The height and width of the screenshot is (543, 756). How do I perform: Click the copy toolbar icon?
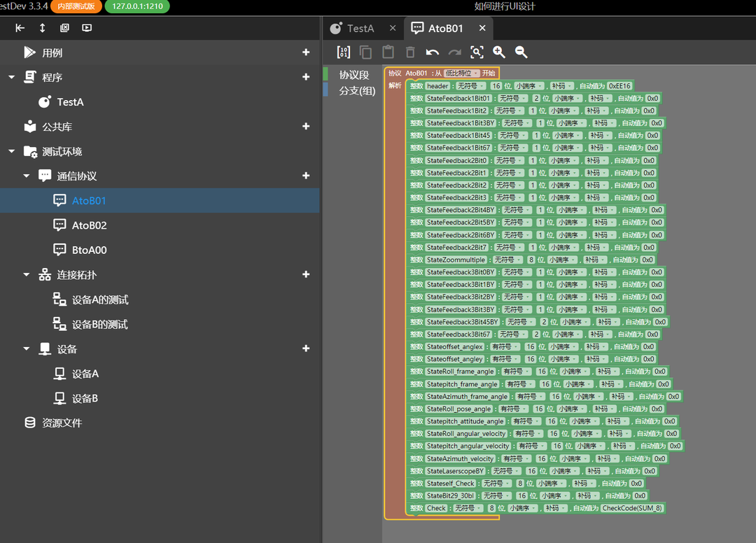tap(366, 52)
